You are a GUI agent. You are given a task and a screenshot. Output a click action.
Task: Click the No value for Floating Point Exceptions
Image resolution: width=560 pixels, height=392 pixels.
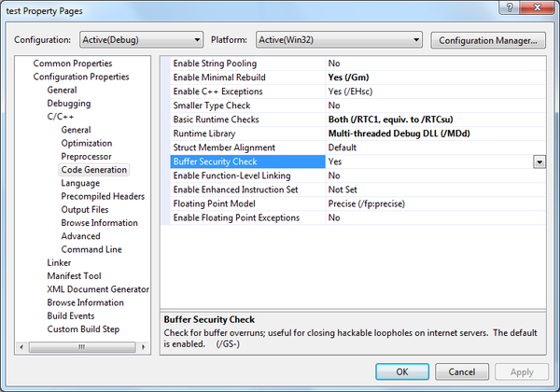coord(436,217)
